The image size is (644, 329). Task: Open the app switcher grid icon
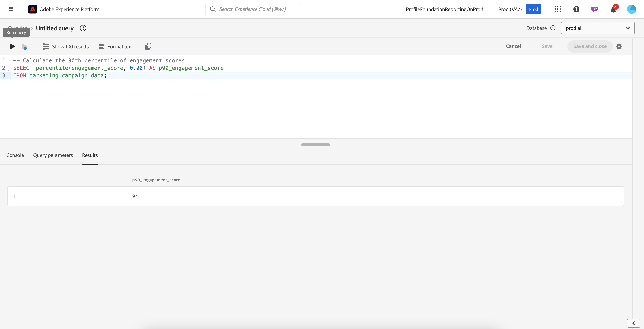click(x=558, y=9)
